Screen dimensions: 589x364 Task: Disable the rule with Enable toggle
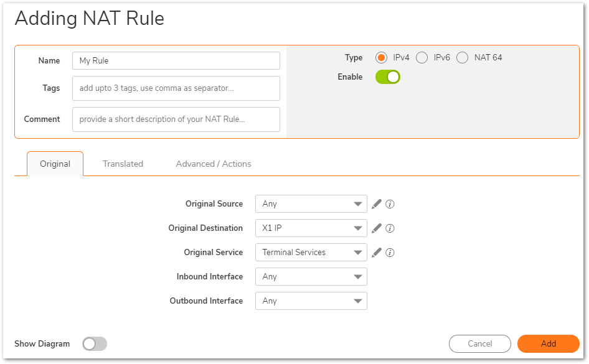(x=387, y=77)
